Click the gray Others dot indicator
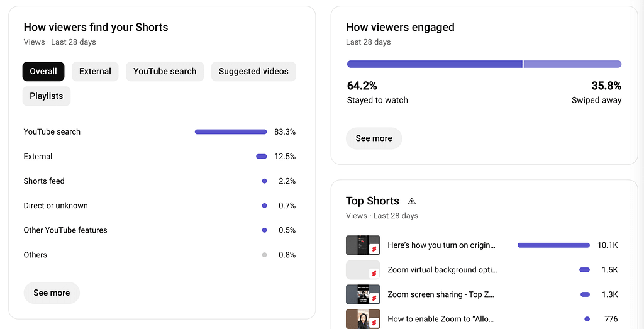 (265, 255)
